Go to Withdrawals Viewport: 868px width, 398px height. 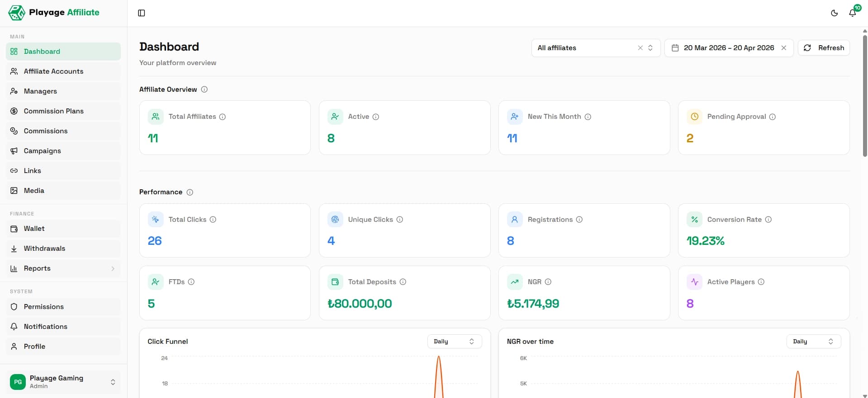pos(63,248)
